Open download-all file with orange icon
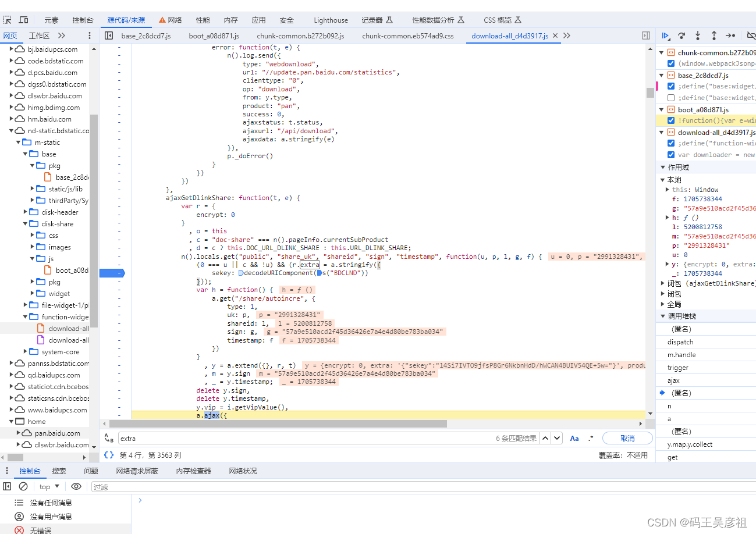The width and height of the screenshot is (756, 534). (x=63, y=329)
